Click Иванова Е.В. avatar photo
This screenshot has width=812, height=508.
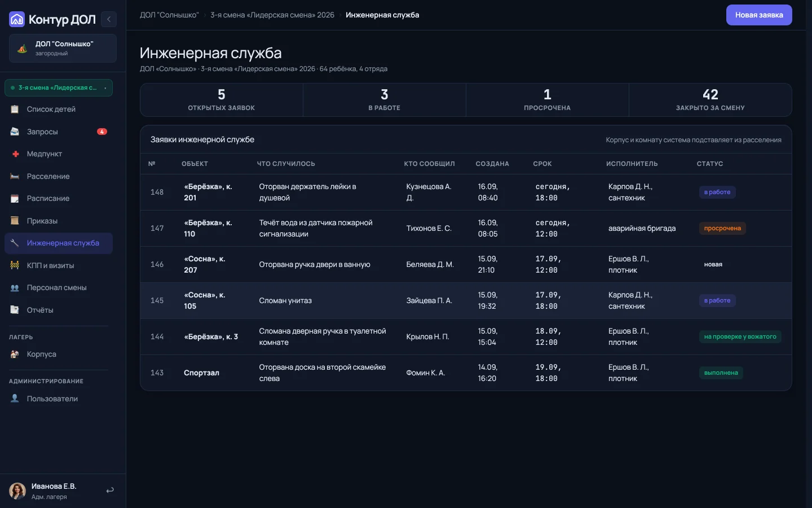pyautogui.click(x=17, y=491)
